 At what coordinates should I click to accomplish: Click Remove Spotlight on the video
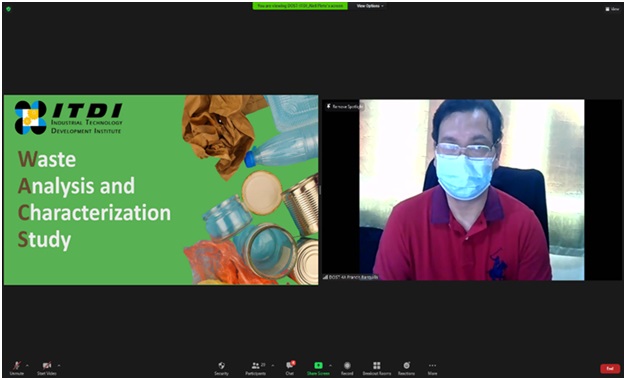(345, 107)
